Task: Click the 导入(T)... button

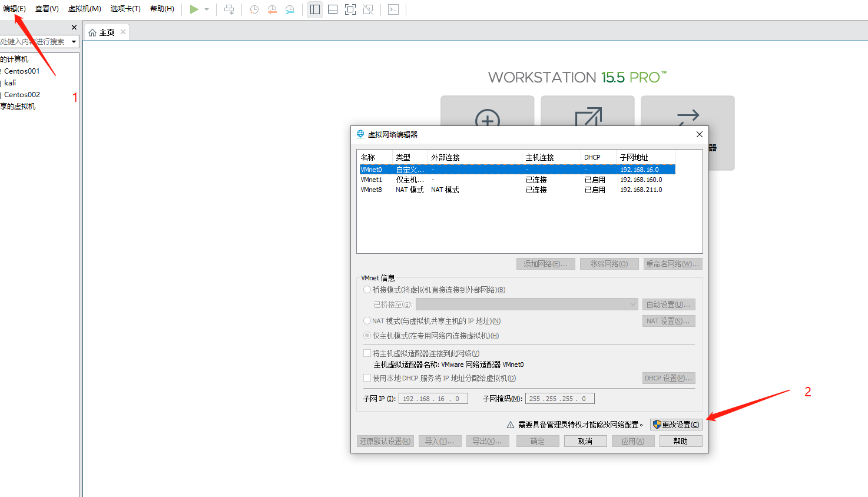Action: (440, 441)
